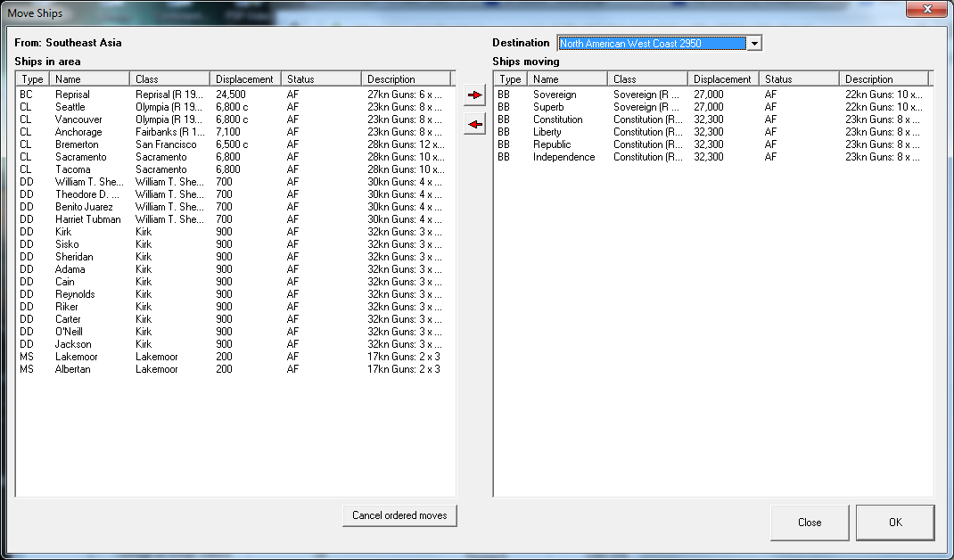
Task: Sort Ships moving by Description column header
Action: 884,79
